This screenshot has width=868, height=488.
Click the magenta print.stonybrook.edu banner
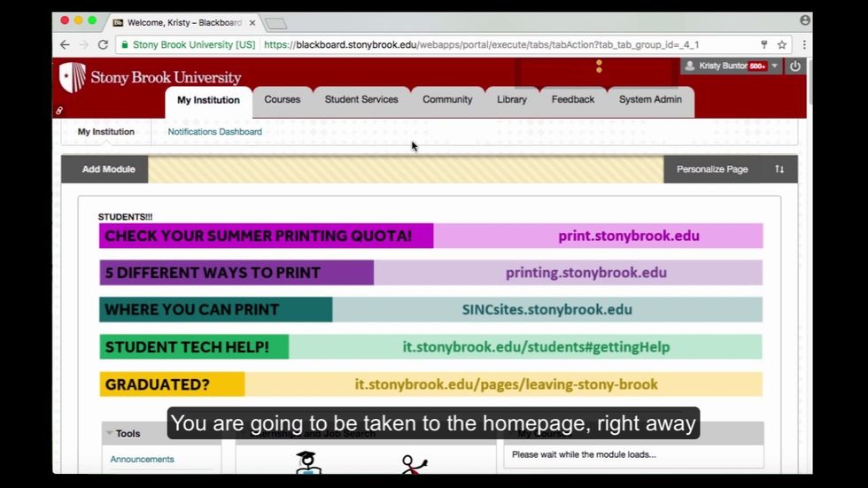[430, 236]
